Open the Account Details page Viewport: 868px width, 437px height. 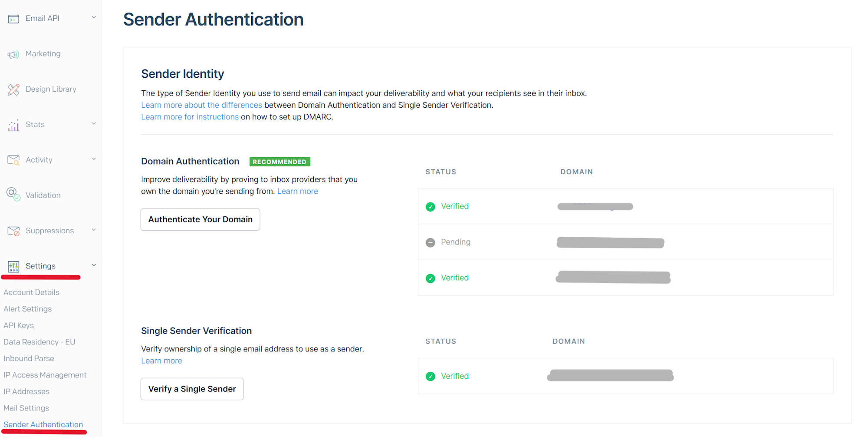(31, 292)
